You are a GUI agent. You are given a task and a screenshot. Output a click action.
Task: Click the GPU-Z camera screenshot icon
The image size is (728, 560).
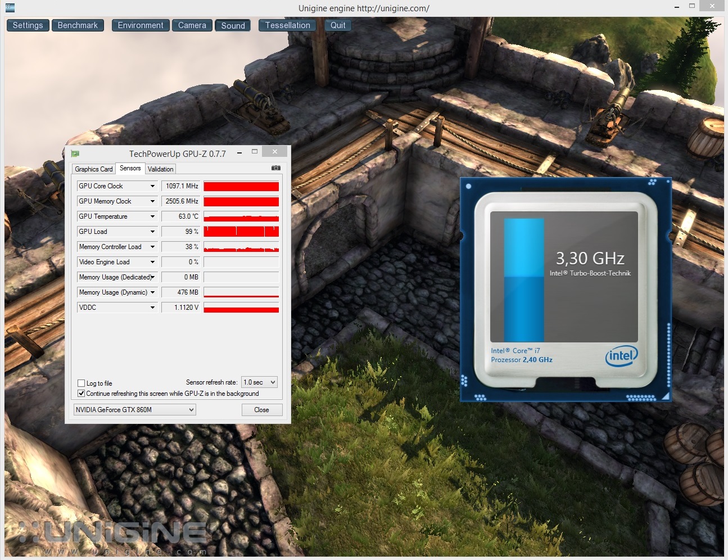pyautogui.click(x=275, y=168)
